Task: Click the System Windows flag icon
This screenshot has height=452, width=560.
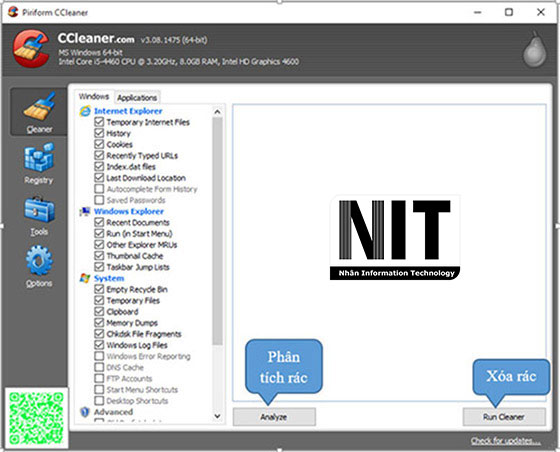Action: pyautogui.click(x=85, y=278)
